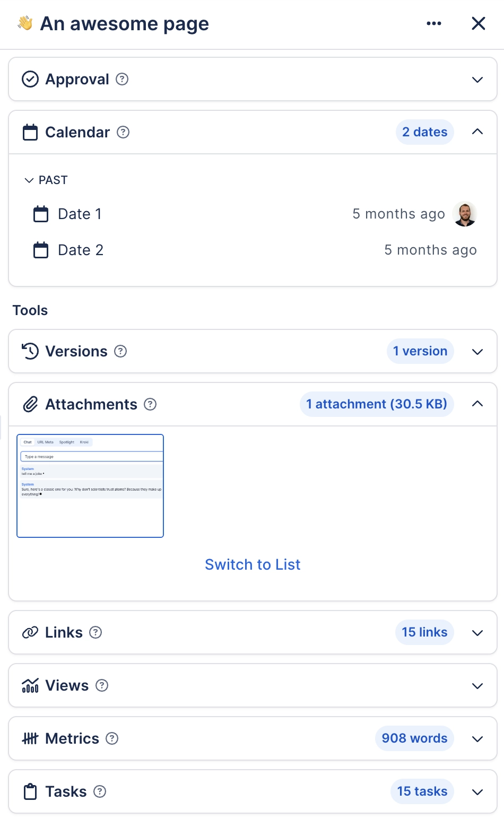Open the three-dot more options menu
This screenshot has height=819, width=504.
pos(433,23)
